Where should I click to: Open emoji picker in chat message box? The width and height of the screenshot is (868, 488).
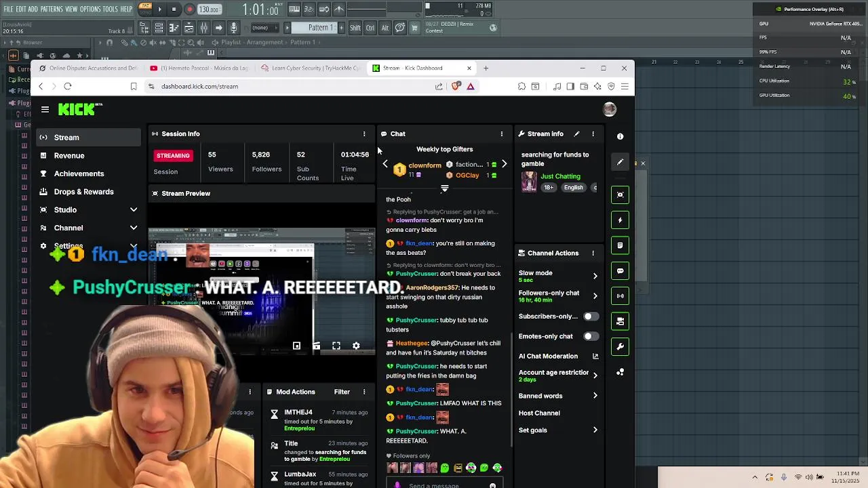[x=492, y=485]
